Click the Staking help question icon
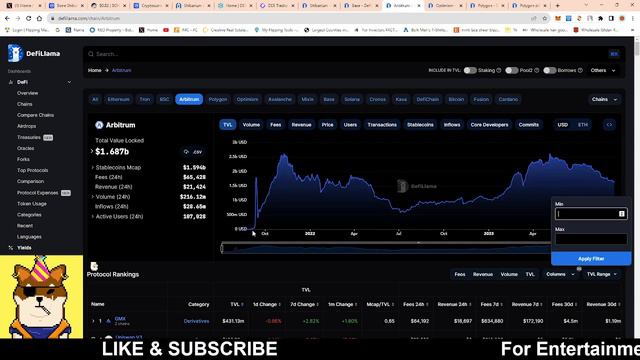This screenshot has height=360, width=640. pyautogui.click(x=499, y=70)
